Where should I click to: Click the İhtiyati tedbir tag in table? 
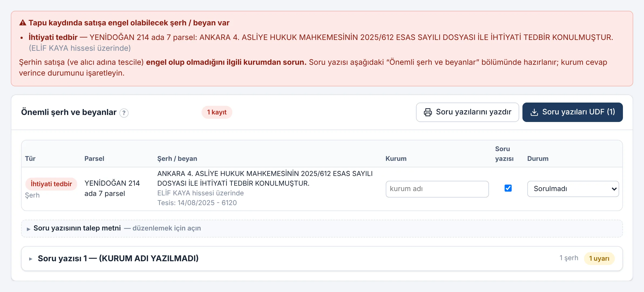[51, 184]
